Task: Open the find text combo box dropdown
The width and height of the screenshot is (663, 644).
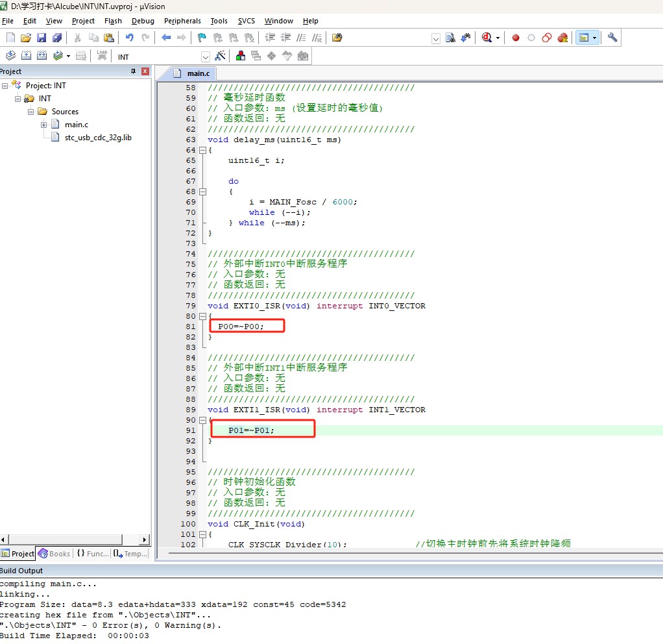Action: (436, 38)
